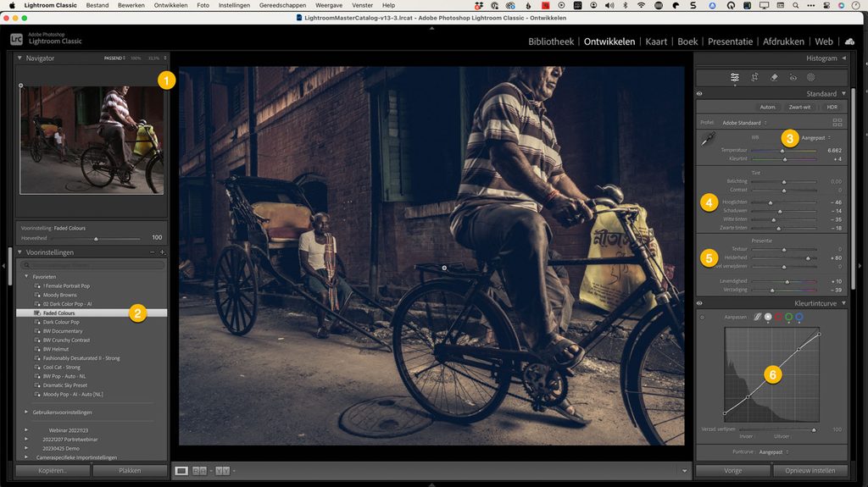Select the Red Eye correction tool
Viewport: 868px width, 487px height.
[793, 77]
